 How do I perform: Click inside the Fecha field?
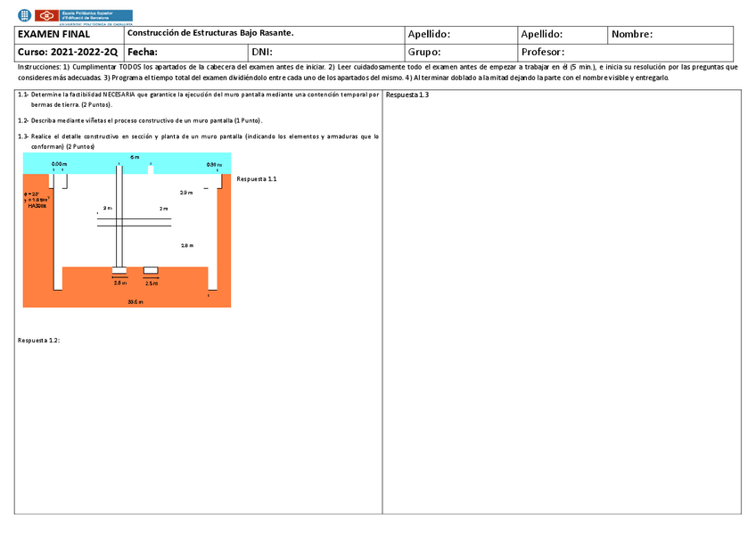pyautogui.click(x=196, y=51)
